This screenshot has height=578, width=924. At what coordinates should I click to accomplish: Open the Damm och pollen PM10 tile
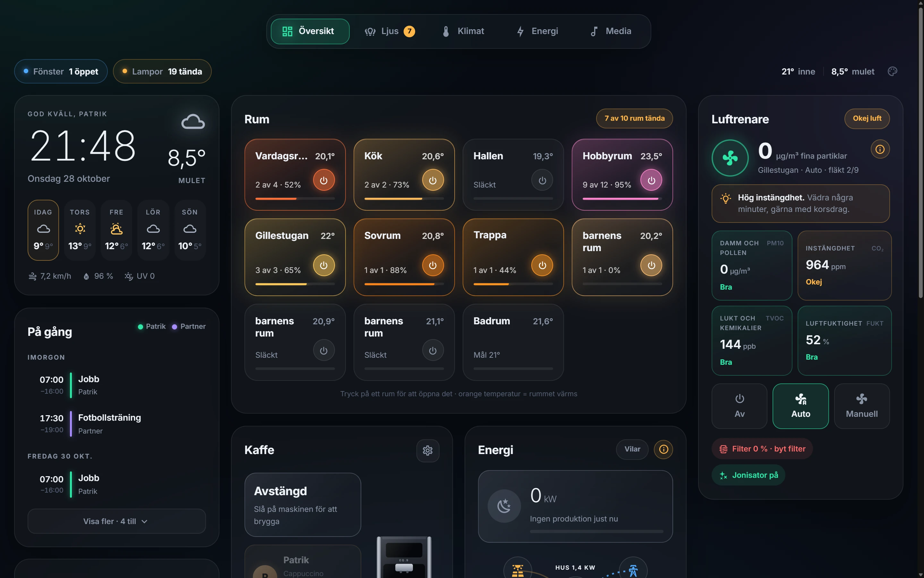click(752, 265)
